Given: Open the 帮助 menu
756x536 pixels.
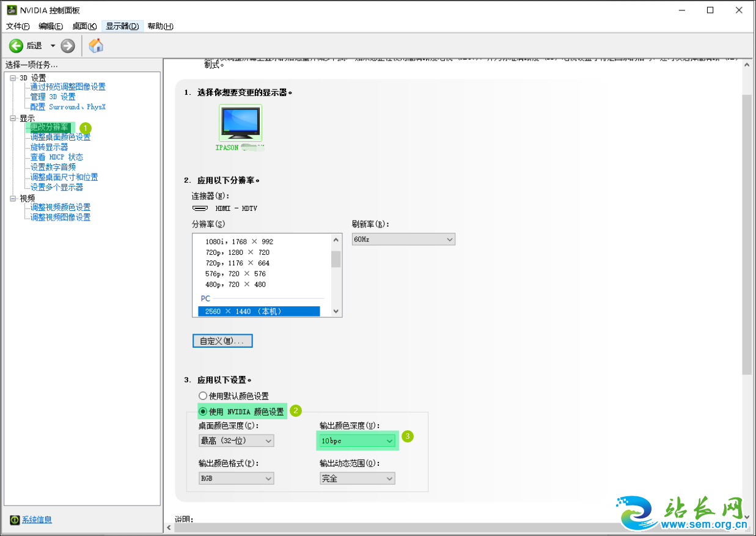Looking at the screenshot, I should pyautogui.click(x=160, y=26).
